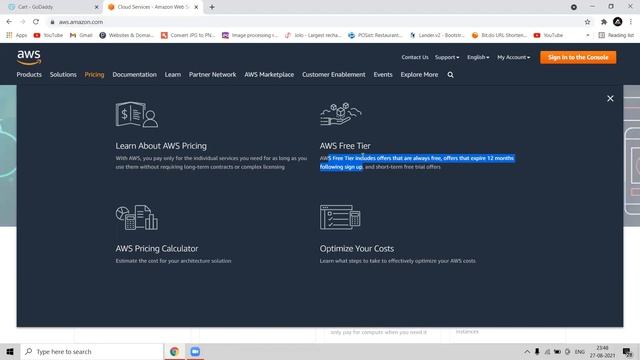
Task: Go forward with the browser forward arrow
Action: tap(22, 22)
